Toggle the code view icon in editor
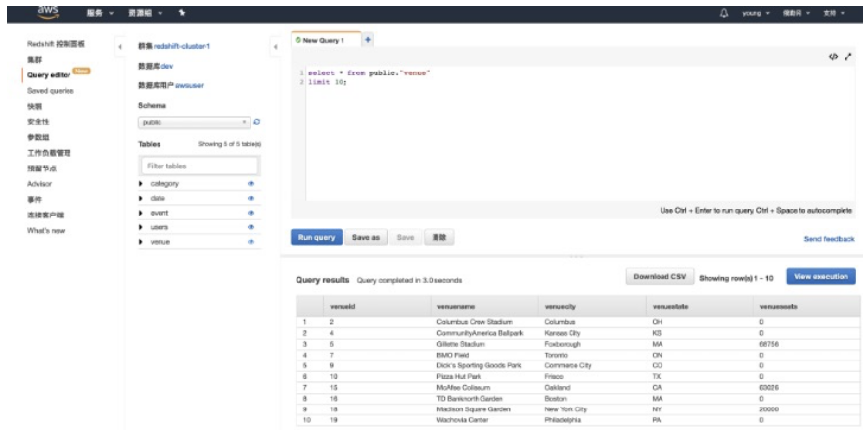The image size is (868, 432). [833, 57]
